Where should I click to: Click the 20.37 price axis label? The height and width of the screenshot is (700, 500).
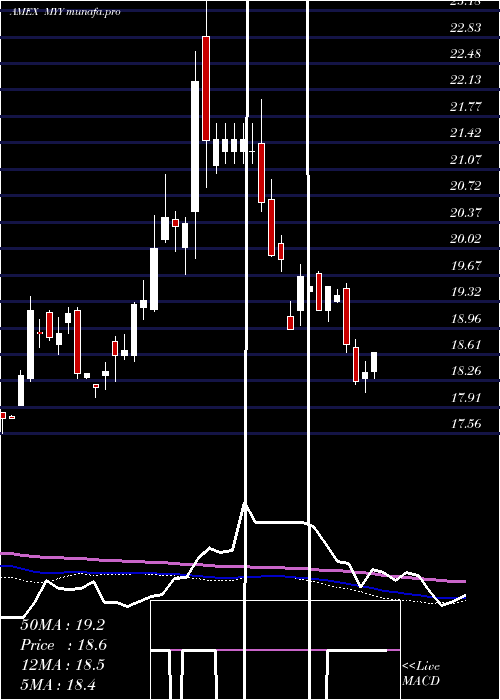point(466,212)
